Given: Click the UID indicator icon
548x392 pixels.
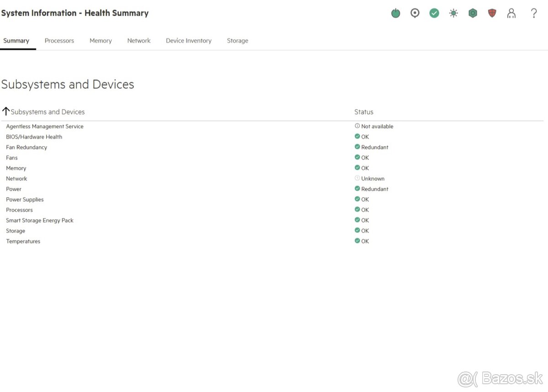Looking at the screenshot, I should pyautogui.click(x=415, y=13).
